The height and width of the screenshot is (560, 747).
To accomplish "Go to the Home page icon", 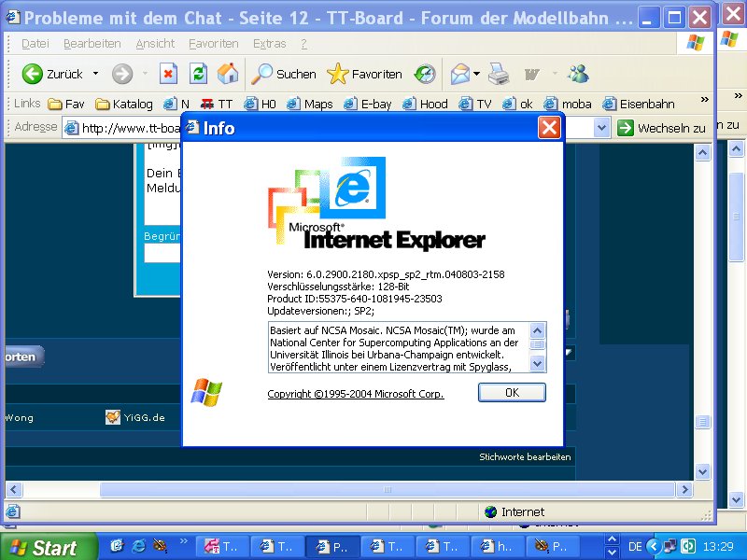I will [x=228, y=74].
